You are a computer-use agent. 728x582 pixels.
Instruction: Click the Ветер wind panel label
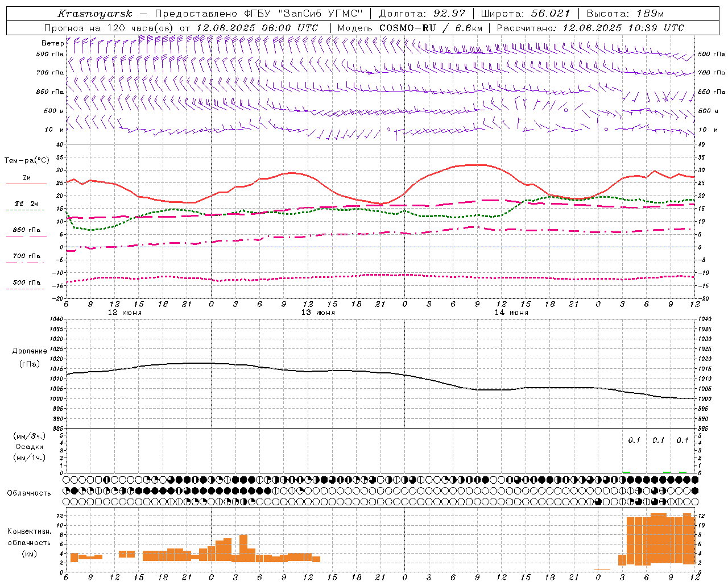click(52, 43)
